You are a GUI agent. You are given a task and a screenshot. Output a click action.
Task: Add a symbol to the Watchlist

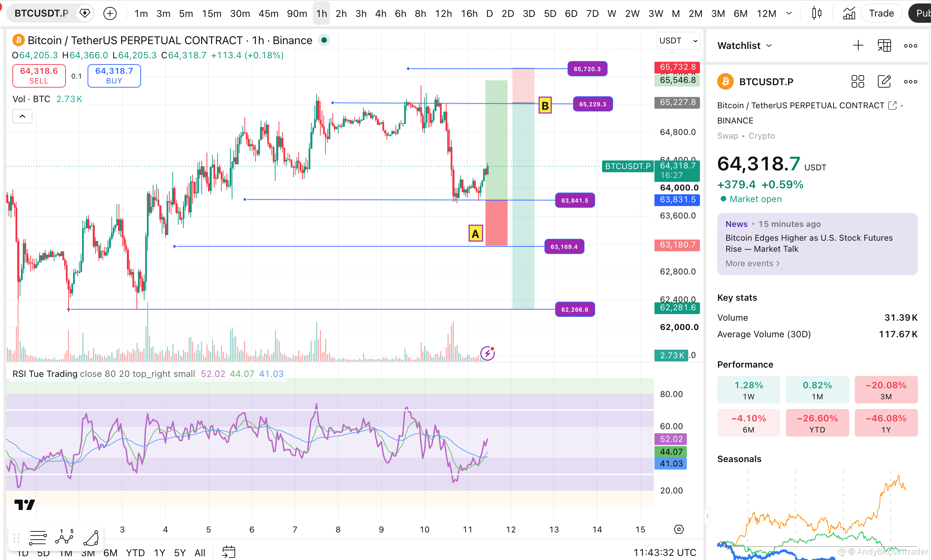858,46
